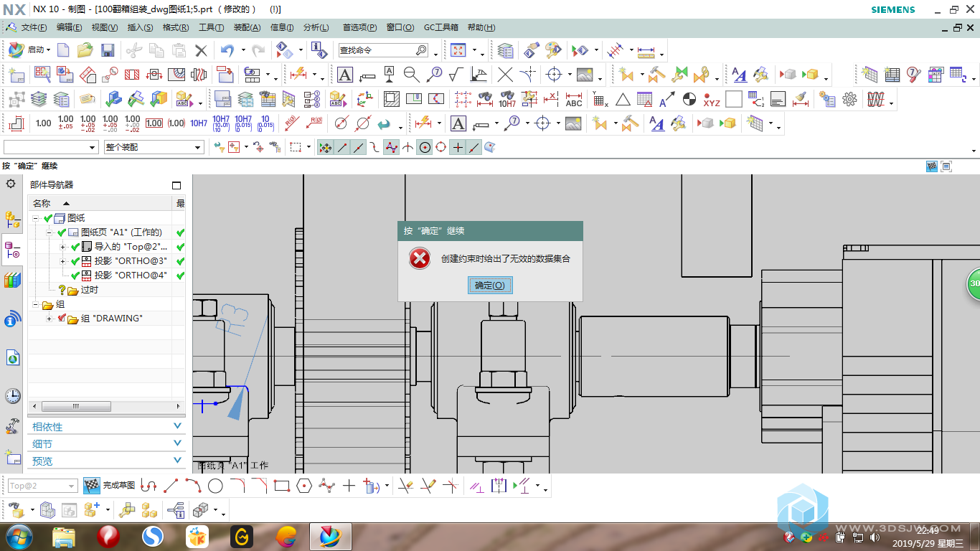
Task: Click the Profile sketch curve icon
Action: (x=149, y=486)
